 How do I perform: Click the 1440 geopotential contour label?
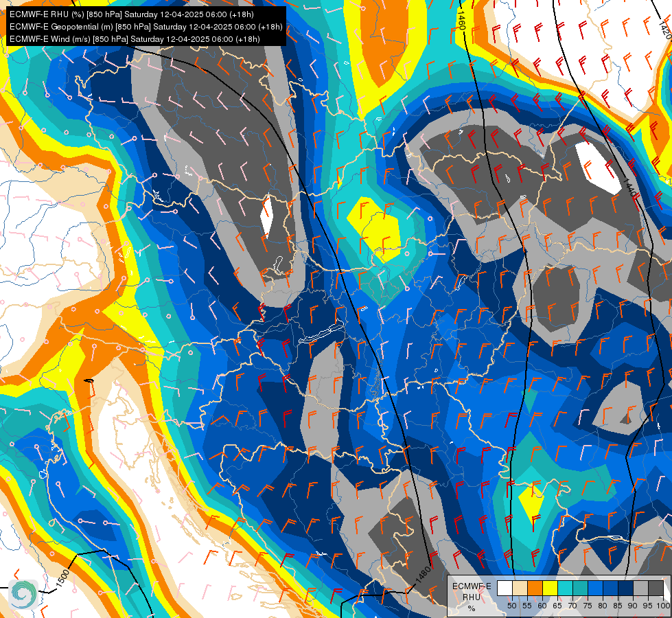629,187
